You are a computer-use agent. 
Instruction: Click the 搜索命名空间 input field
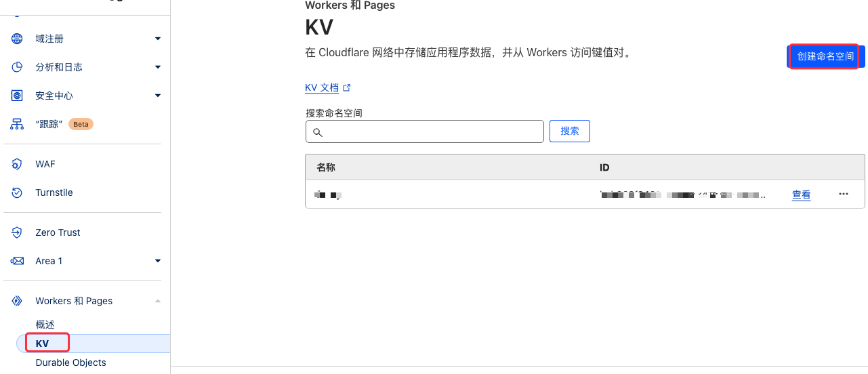[425, 131]
